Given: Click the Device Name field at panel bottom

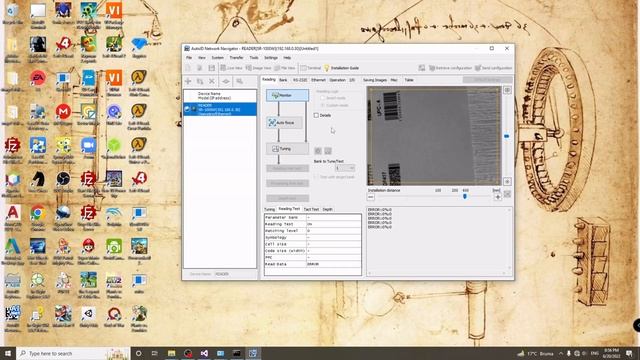Looking at the screenshot, I should pyautogui.click(x=235, y=274).
